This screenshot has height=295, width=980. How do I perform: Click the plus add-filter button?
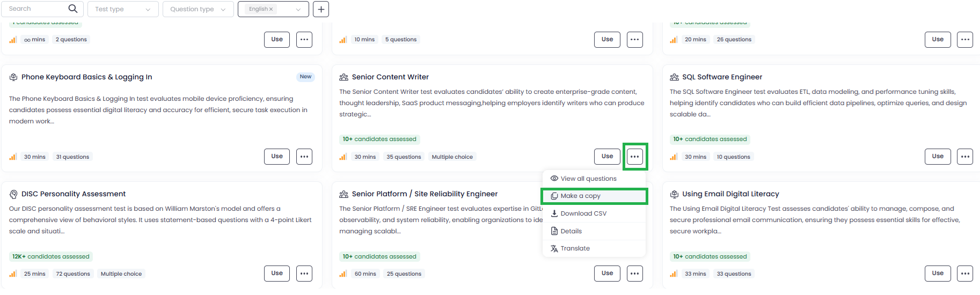click(x=321, y=9)
